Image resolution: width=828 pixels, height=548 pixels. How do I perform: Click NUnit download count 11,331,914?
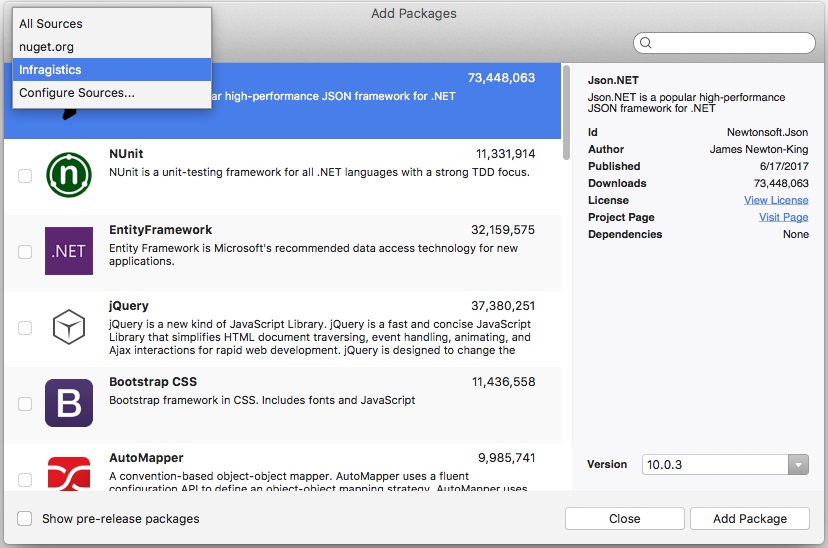pyautogui.click(x=505, y=154)
